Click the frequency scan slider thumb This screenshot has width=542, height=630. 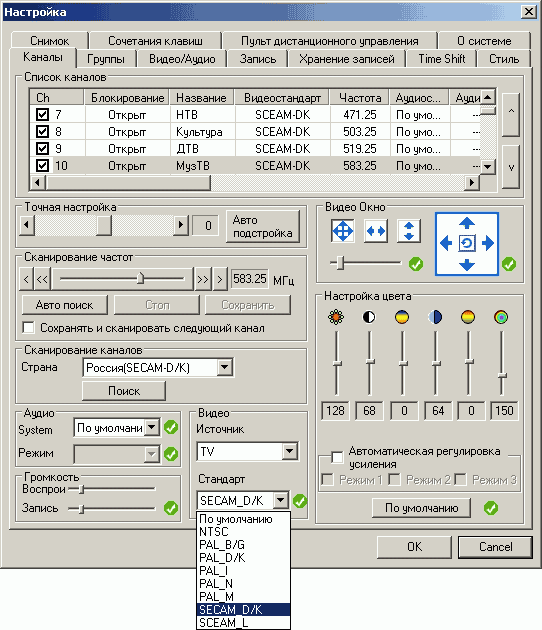pos(140,278)
